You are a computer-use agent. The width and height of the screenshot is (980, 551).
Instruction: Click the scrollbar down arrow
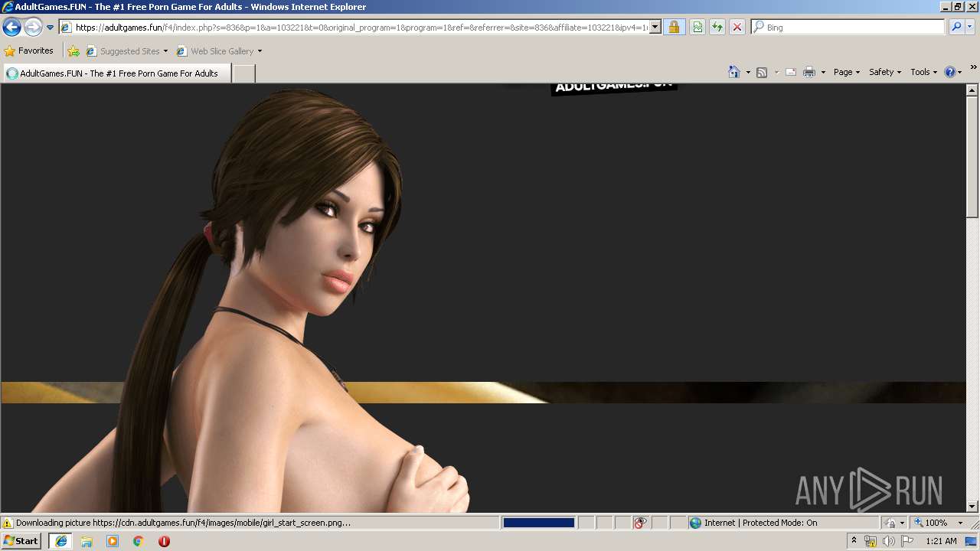972,507
